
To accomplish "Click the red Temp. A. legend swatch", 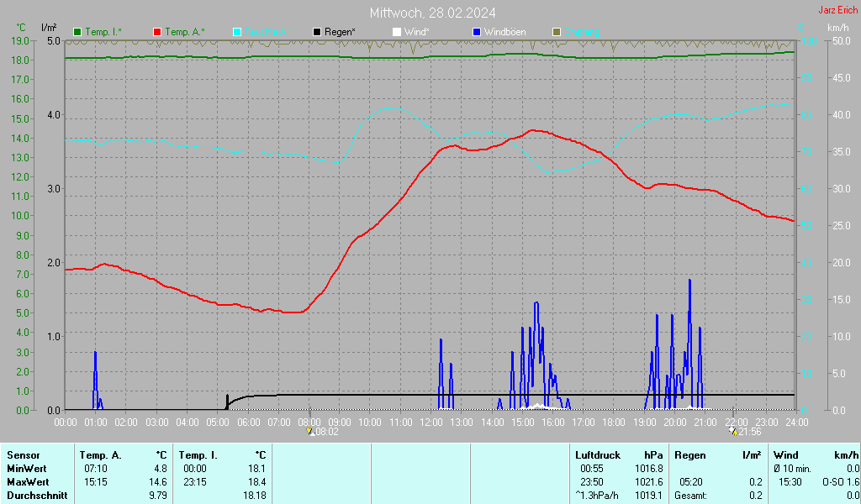I will coord(157,33).
